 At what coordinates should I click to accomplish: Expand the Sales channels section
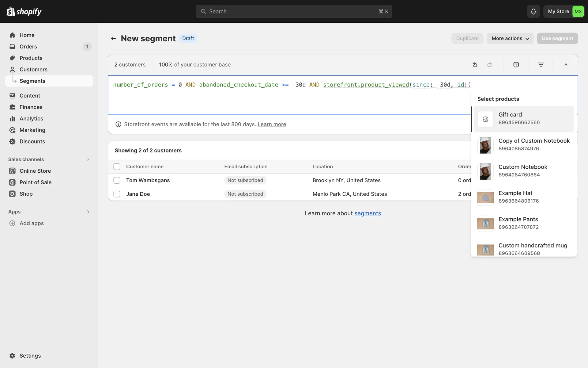(88, 159)
